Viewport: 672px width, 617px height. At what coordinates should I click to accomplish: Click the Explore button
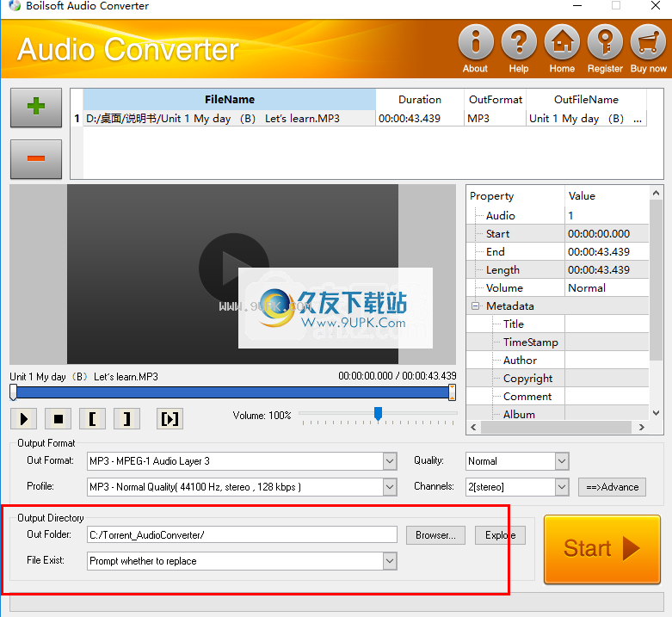[x=500, y=535]
